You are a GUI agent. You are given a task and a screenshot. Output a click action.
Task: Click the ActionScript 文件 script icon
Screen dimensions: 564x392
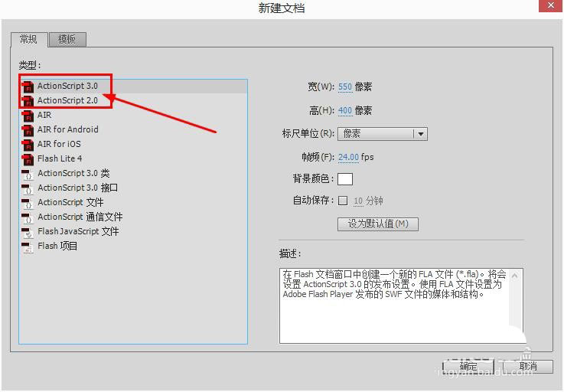tap(28, 203)
